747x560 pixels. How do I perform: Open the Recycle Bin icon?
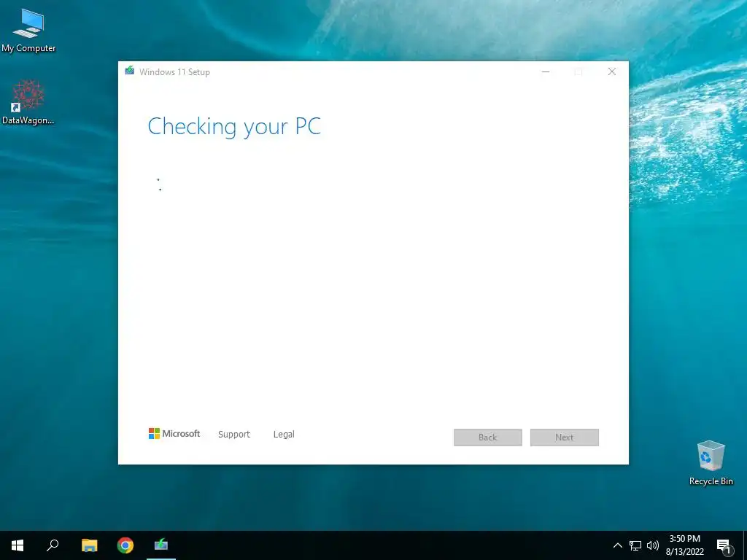point(711,462)
